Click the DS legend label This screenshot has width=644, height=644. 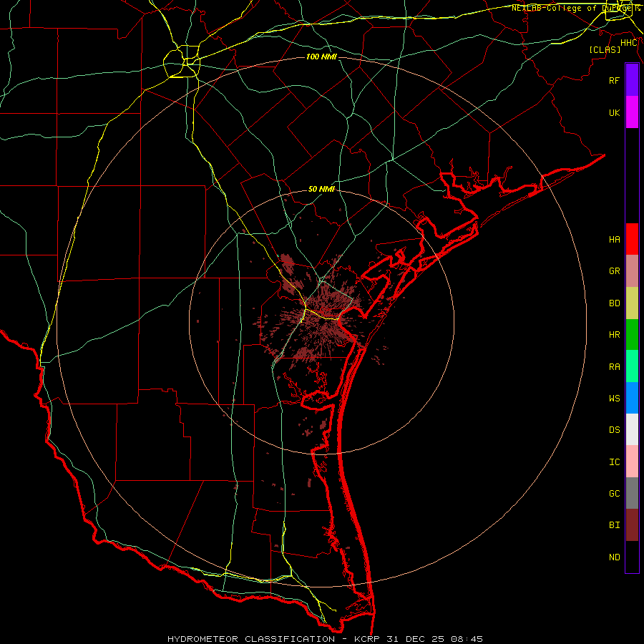pyautogui.click(x=614, y=430)
